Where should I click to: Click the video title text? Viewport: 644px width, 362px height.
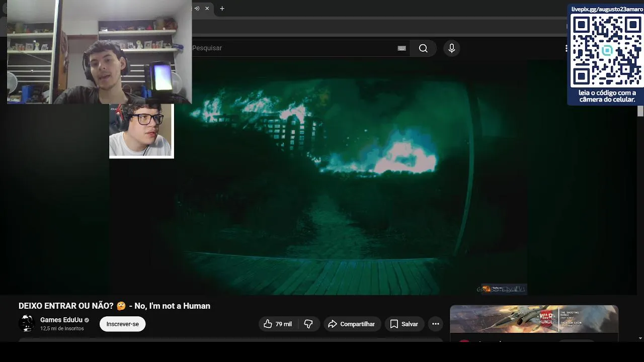pos(114,306)
